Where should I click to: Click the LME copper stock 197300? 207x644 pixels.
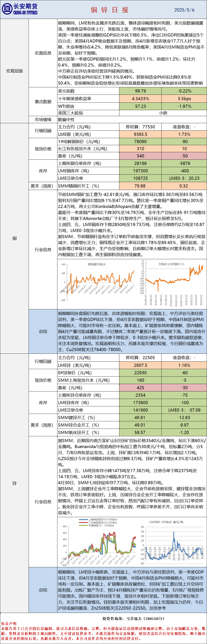(140, 171)
